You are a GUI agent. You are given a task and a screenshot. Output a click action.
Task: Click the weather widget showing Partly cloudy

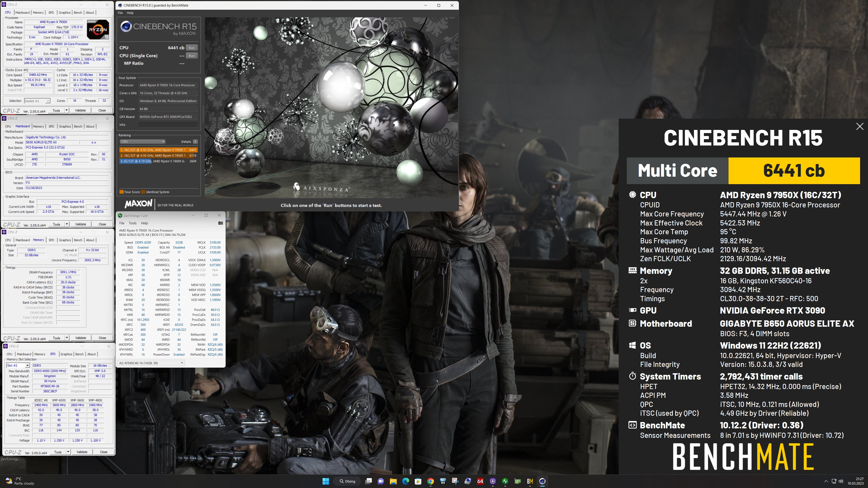tap(20, 481)
